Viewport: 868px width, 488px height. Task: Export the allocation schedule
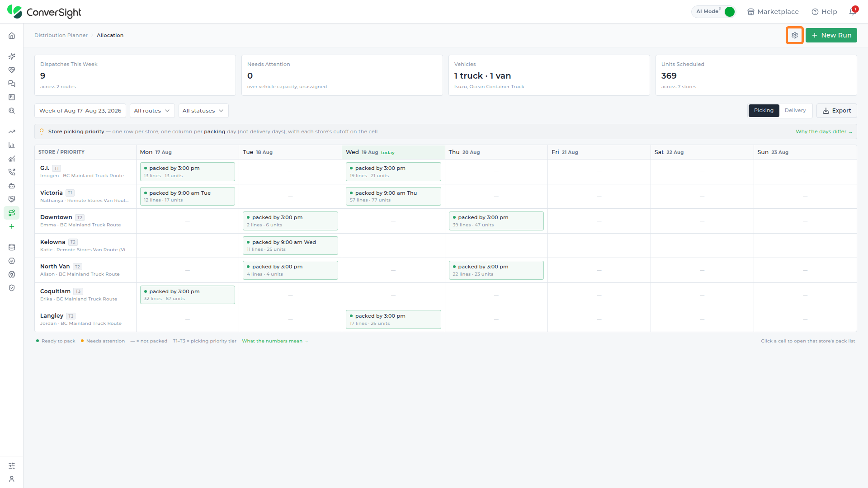[x=836, y=111]
